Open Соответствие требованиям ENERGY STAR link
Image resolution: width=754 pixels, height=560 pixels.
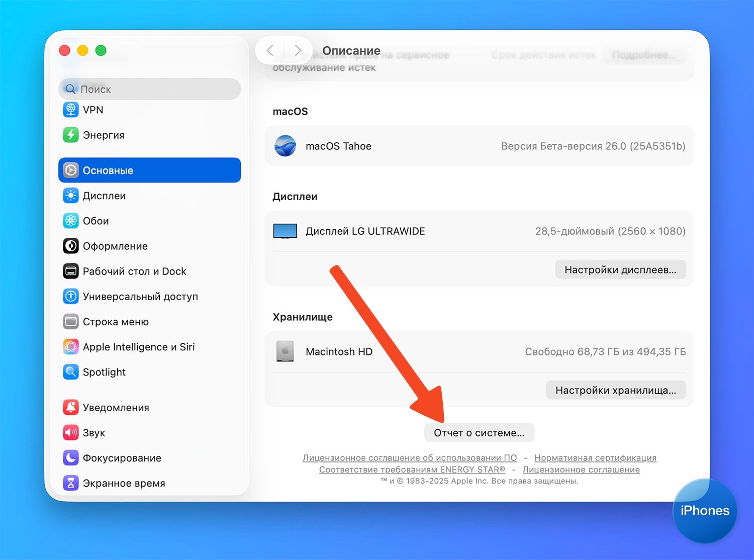click(x=412, y=470)
